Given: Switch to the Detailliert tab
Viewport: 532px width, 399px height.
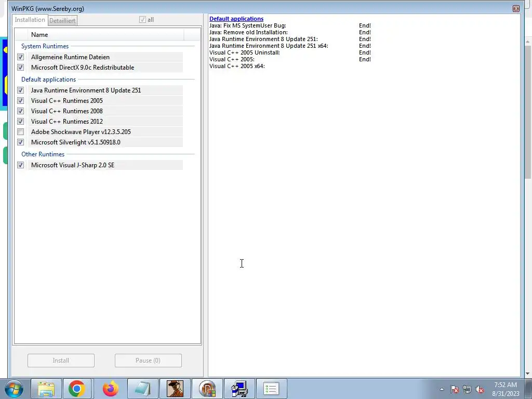Looking at the screenshot, I should 62,21.
